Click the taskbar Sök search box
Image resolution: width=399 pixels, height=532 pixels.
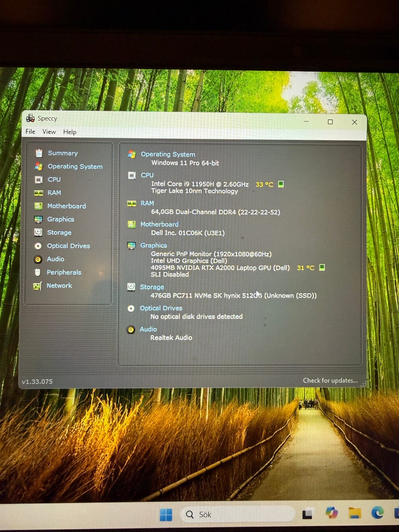238,515
